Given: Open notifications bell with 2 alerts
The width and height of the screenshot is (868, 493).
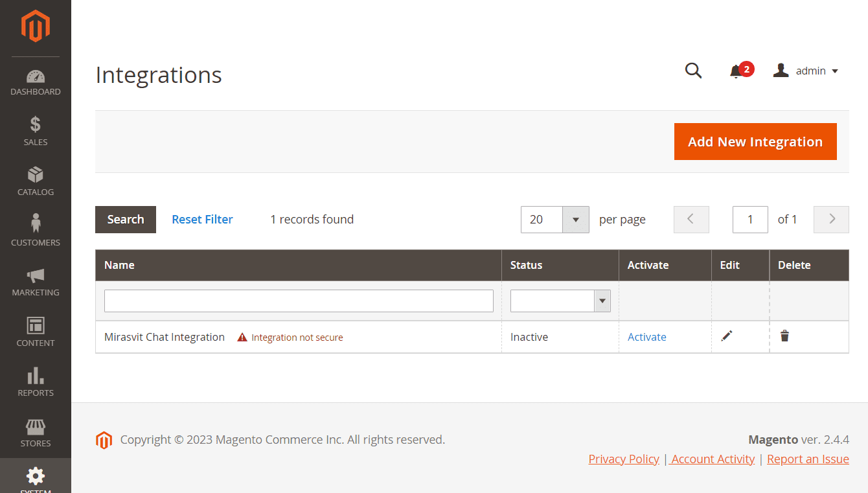Looking at the screenshot, I should [736, 71].
